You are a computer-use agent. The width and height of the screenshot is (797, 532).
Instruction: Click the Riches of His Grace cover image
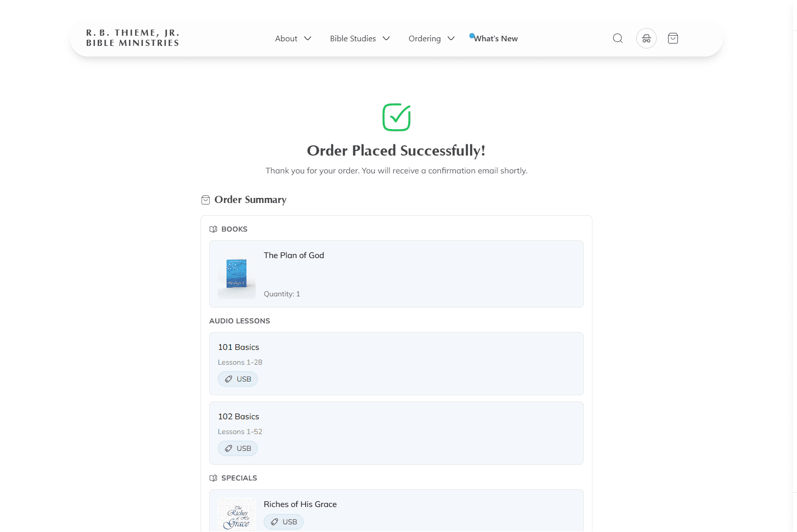[237, 514]
